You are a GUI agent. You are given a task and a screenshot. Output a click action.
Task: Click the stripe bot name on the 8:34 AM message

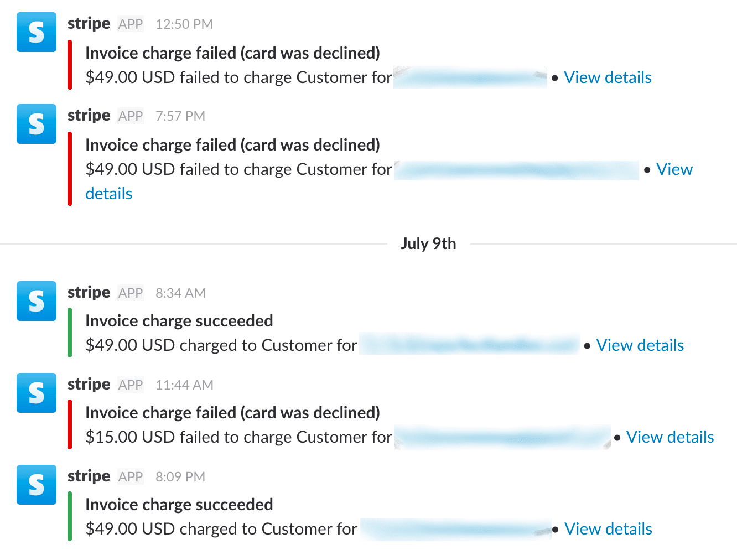89,292
